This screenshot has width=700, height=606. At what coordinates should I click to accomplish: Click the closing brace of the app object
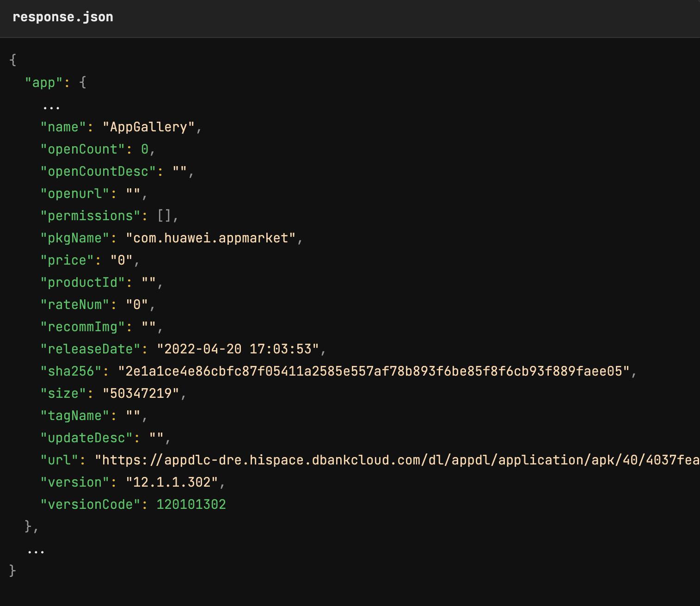click(x=29, y=526)
